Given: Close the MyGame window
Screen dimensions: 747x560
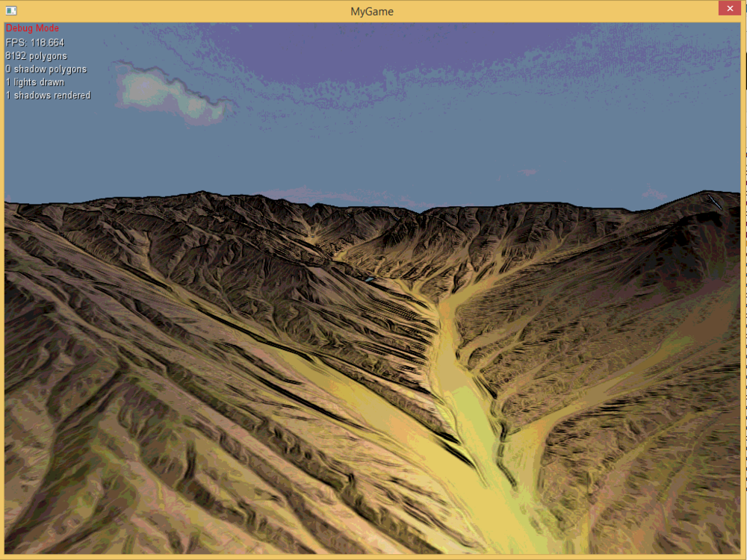Looking at the screenshot, I should [729, 8].
